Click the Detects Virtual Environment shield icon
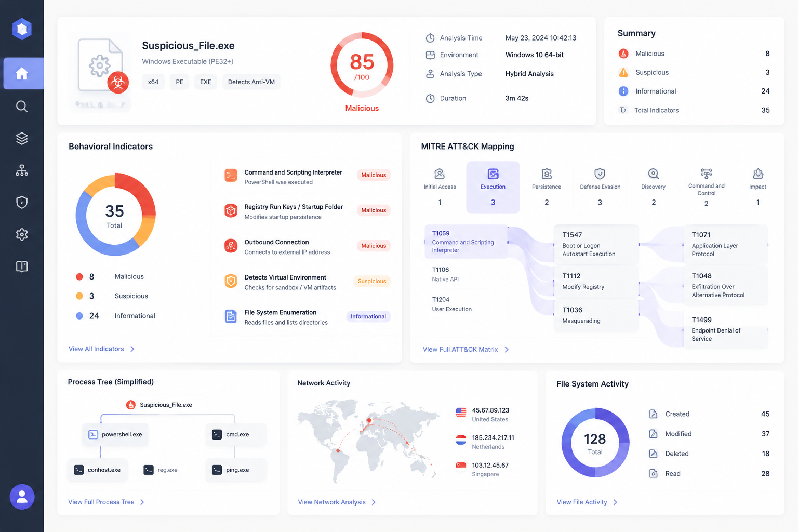Screen dimensions: 798x532 point(231,281)
